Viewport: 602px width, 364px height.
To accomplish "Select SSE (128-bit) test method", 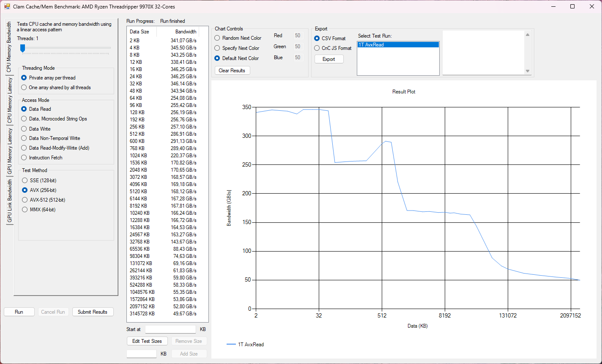I will pos(39,181).
